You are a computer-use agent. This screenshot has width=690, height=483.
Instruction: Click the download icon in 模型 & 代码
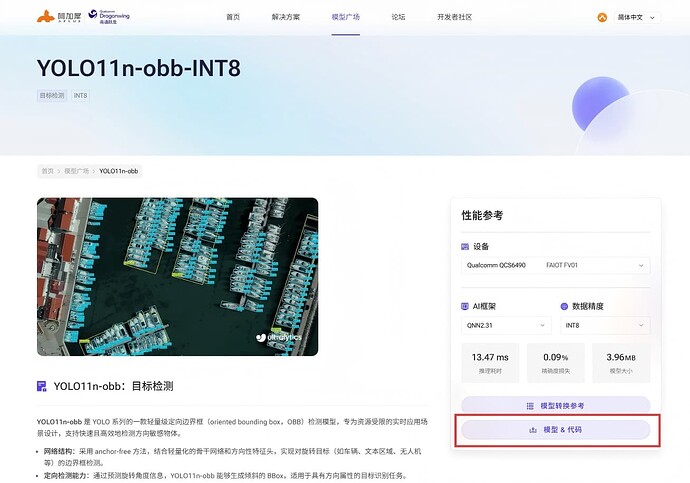532,430
